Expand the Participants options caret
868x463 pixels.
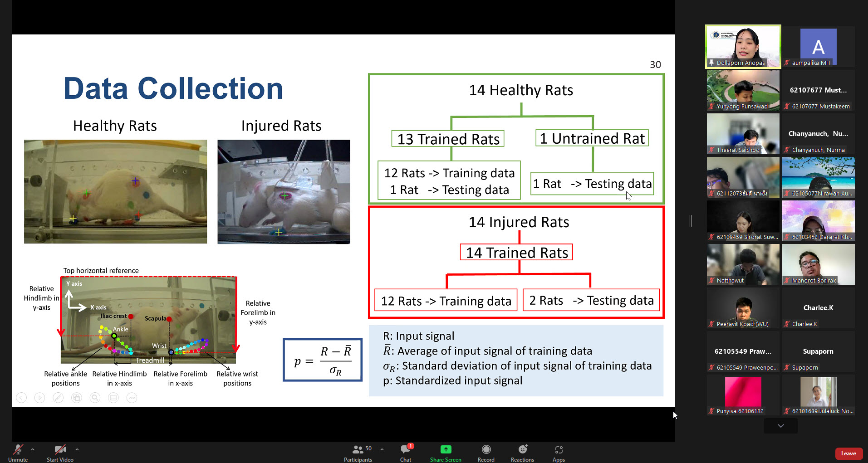382,449
